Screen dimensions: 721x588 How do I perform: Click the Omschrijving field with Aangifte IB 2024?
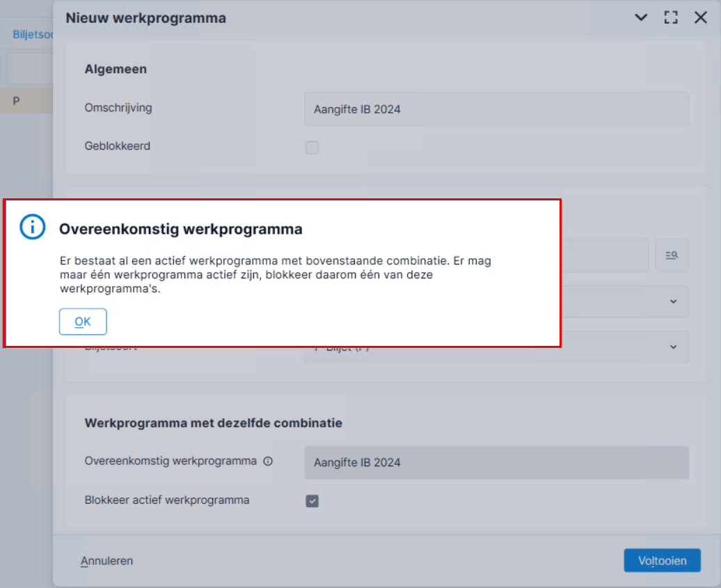point(497,109)
